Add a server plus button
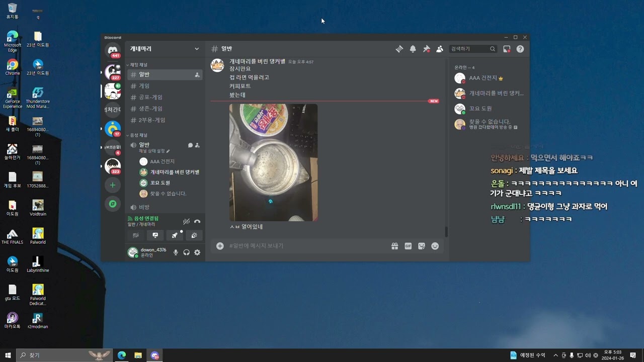 113,185
